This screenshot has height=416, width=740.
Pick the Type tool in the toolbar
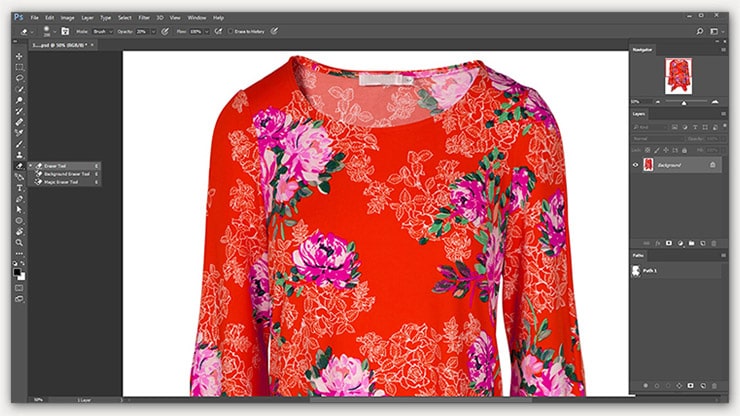coord(19,187)
